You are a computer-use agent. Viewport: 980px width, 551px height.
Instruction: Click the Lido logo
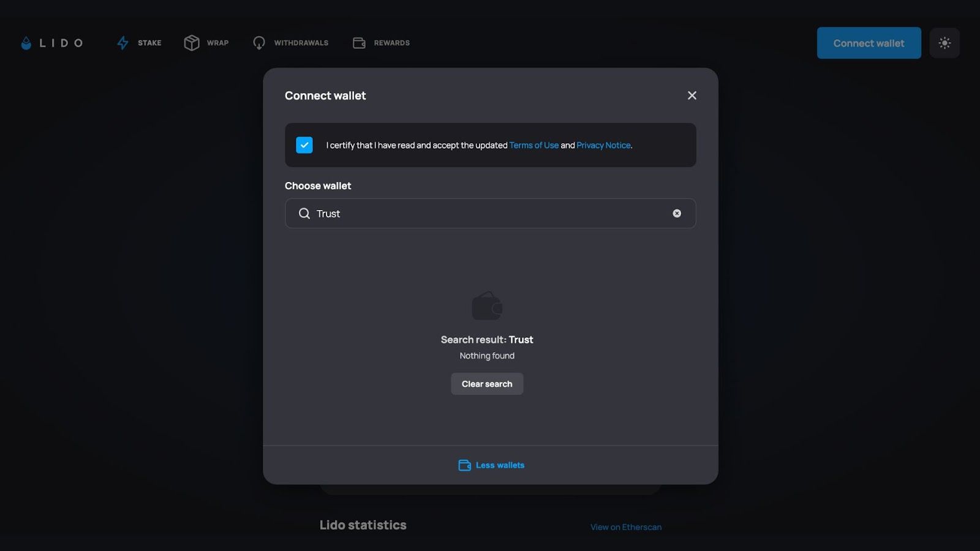[52, 43]
